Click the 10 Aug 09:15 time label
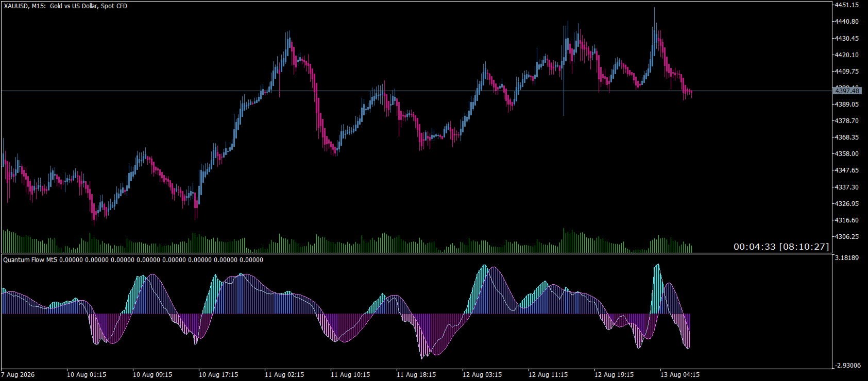The width and height of the screenshot is (868, 381). click(x=152, y=375)
